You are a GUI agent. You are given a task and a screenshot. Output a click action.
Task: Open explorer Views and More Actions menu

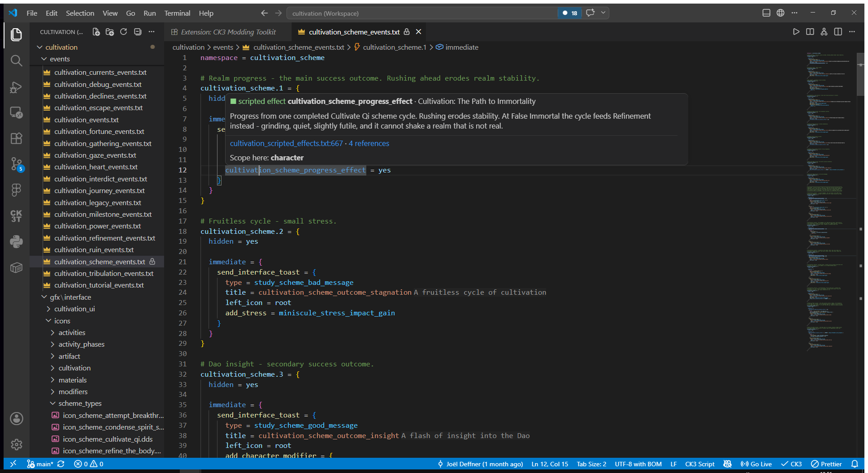pos(152,32)
